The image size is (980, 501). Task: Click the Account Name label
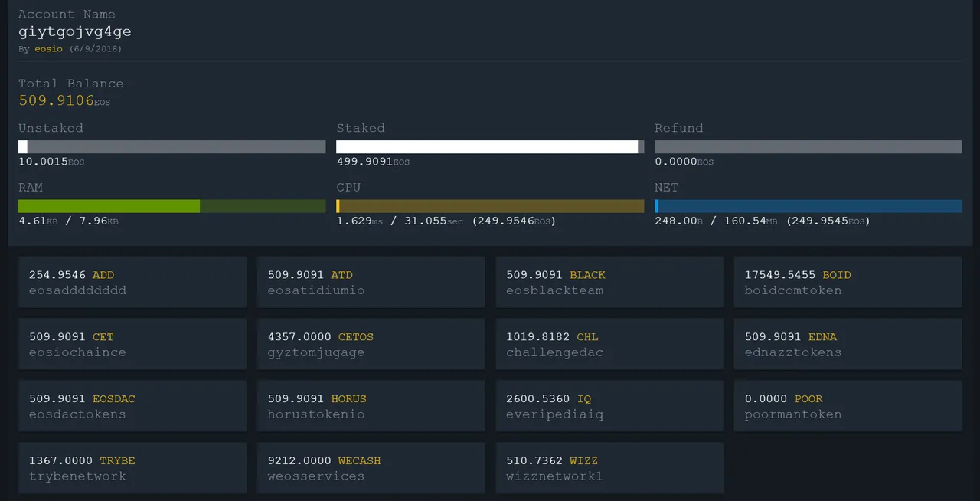[x=67, y=14]
